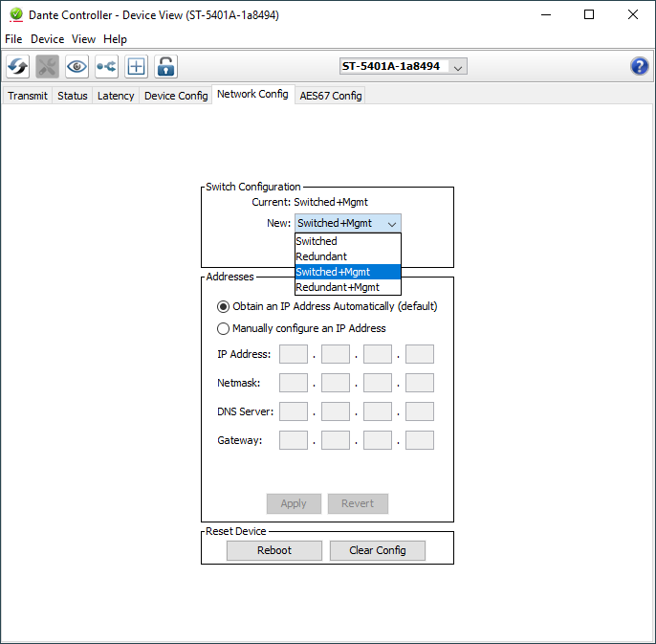Click the wrench and screwdriver tools icon
Image resolution: width=656 pixels, height=644 pixels.
coord(47,66)
